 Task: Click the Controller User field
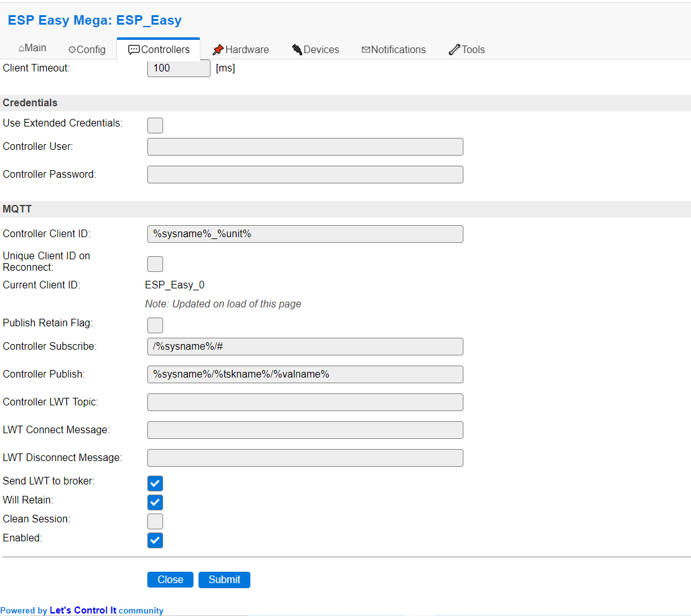click(305, 147)
